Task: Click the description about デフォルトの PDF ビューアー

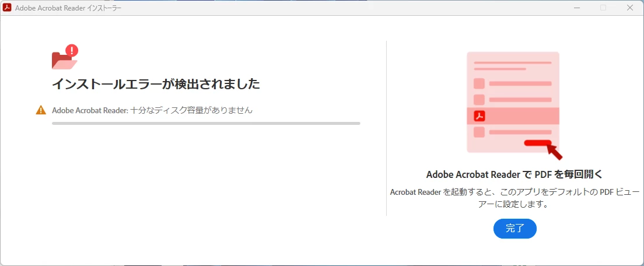Action: click(x=514, y=198)
